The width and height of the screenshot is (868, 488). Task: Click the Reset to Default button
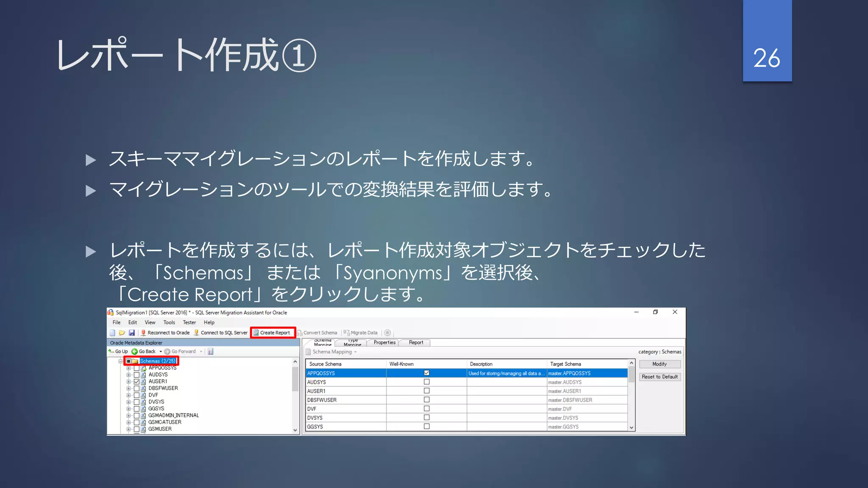coord(659,377)
